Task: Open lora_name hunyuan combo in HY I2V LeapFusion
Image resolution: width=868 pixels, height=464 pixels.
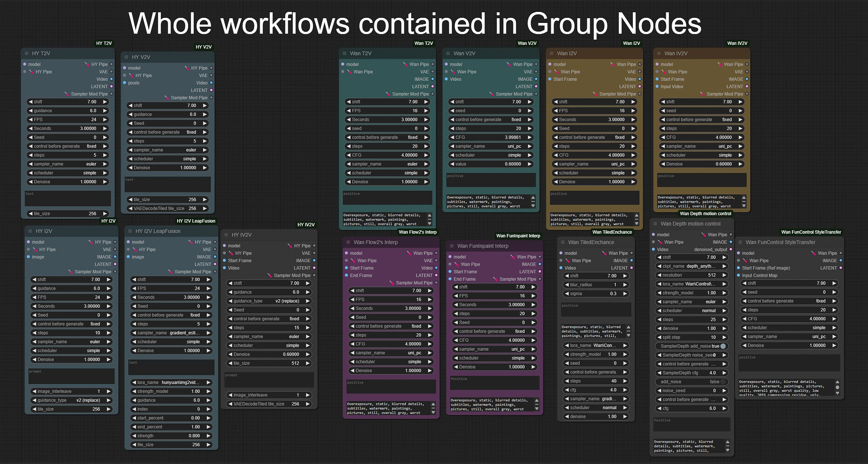Action: 171,383
